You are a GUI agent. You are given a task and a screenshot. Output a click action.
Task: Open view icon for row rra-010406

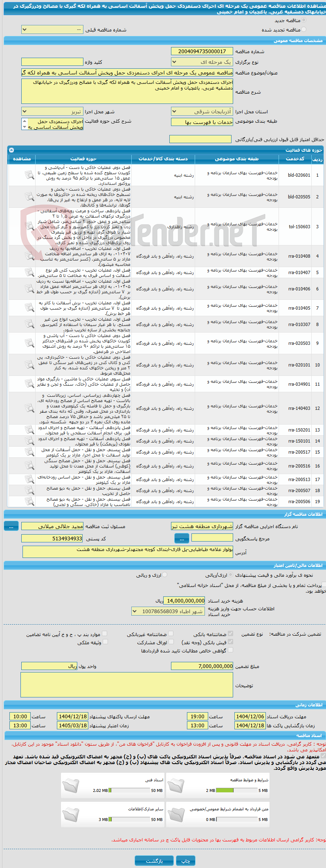tap(29, 289)
